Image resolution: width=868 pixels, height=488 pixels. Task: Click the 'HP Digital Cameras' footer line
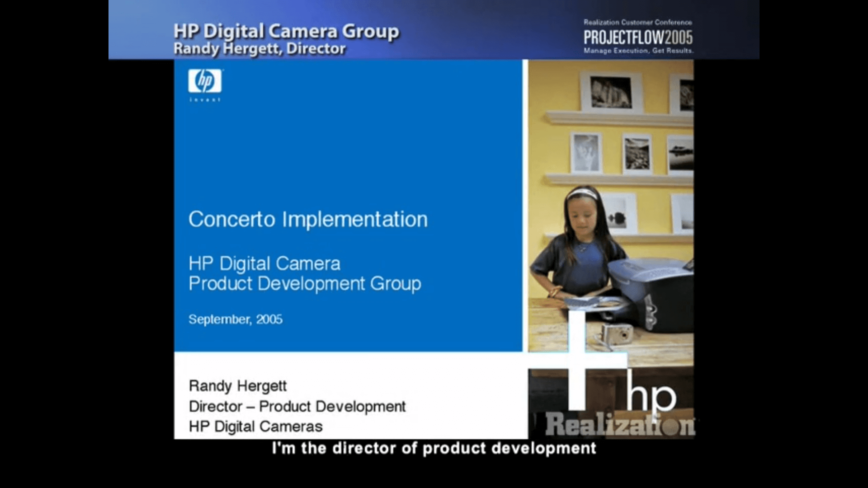(256, 427)
